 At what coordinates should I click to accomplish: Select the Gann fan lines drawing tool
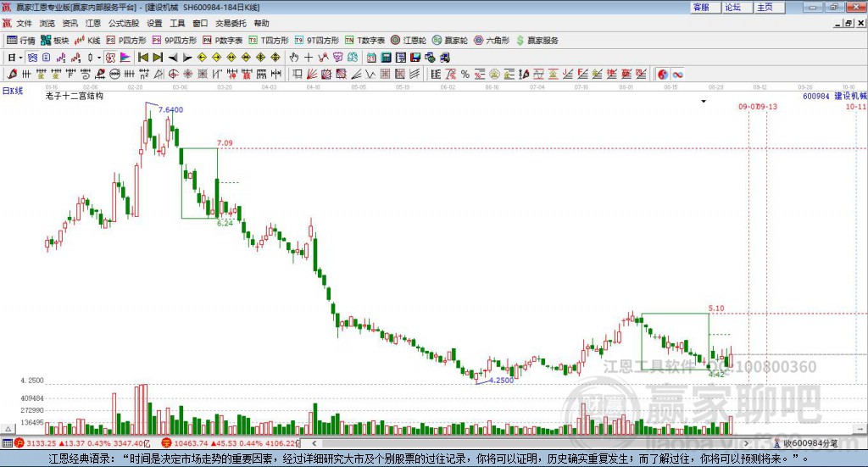coord(312,74)
